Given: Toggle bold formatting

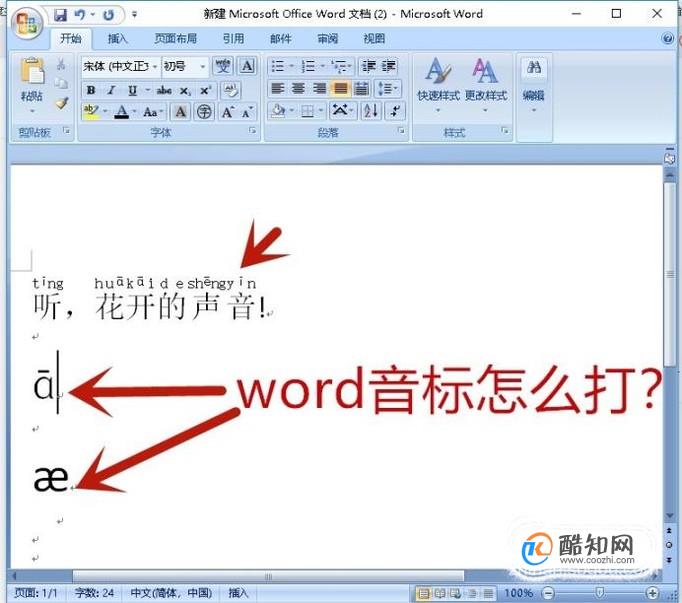Looking at the screenshot, I should (91, 90).
